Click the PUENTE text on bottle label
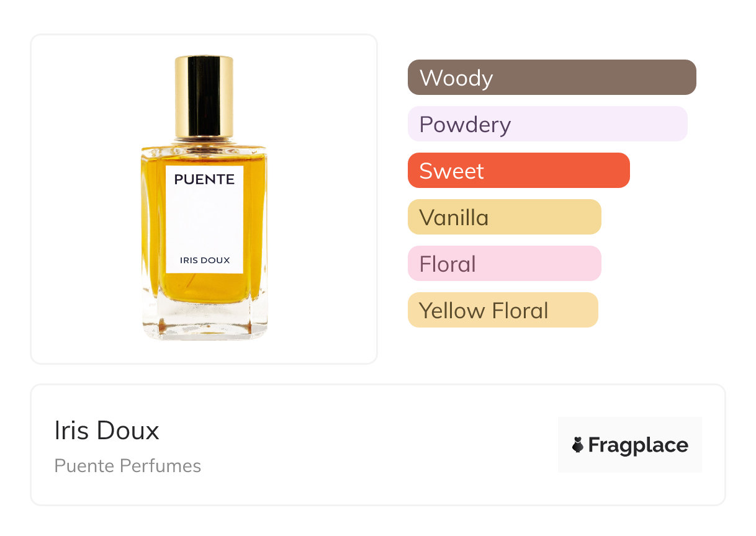The image size is (756, 536). click(x=204, y=180)
